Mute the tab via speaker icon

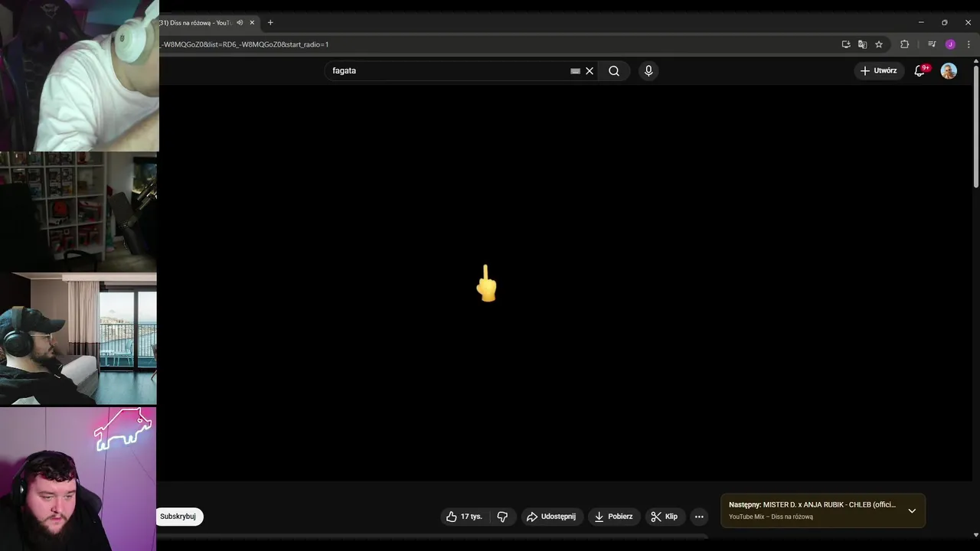coord(240,22)
